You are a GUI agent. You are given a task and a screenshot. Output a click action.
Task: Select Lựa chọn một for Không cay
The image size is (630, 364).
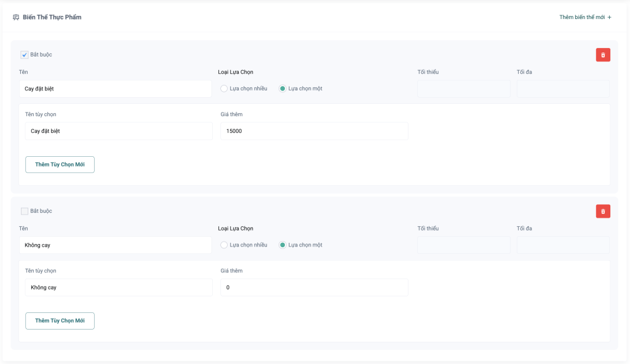point(282,245)
